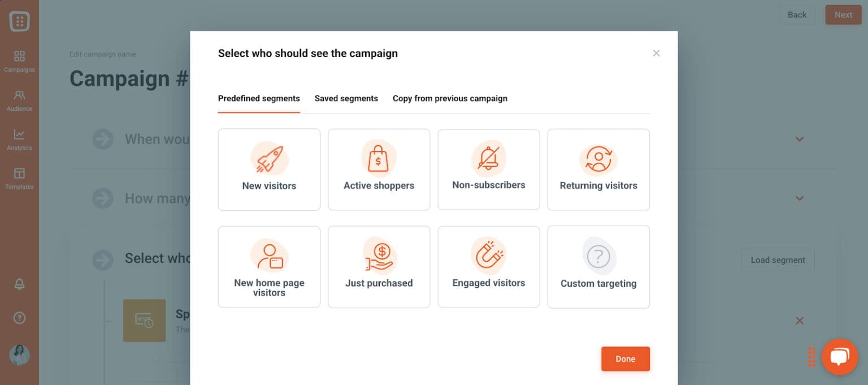
Task: Expand the first campaign section chevron
Action: 799,139
